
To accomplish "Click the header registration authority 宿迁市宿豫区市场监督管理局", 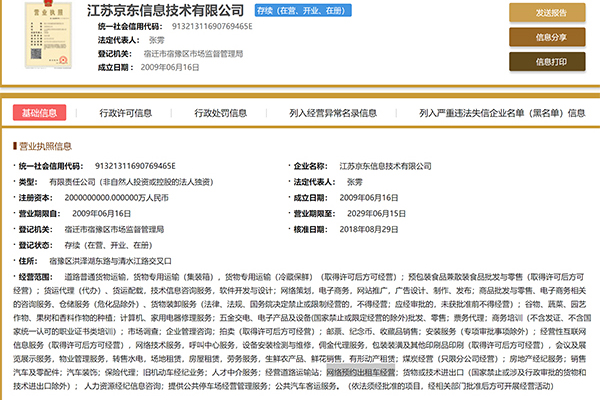I will click(193, 54).
